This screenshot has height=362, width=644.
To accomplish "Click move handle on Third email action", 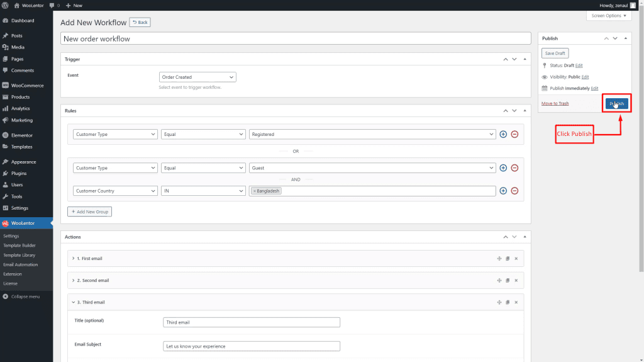I will point(499,302).
